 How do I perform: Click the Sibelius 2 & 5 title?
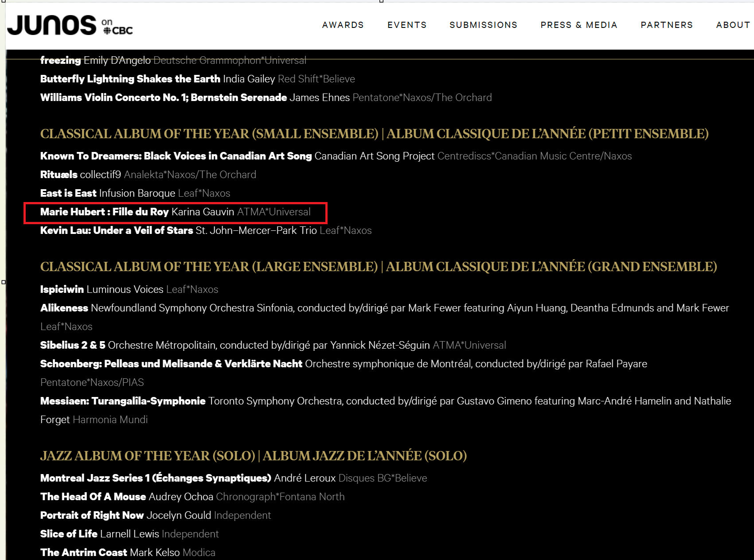(73, 345)
